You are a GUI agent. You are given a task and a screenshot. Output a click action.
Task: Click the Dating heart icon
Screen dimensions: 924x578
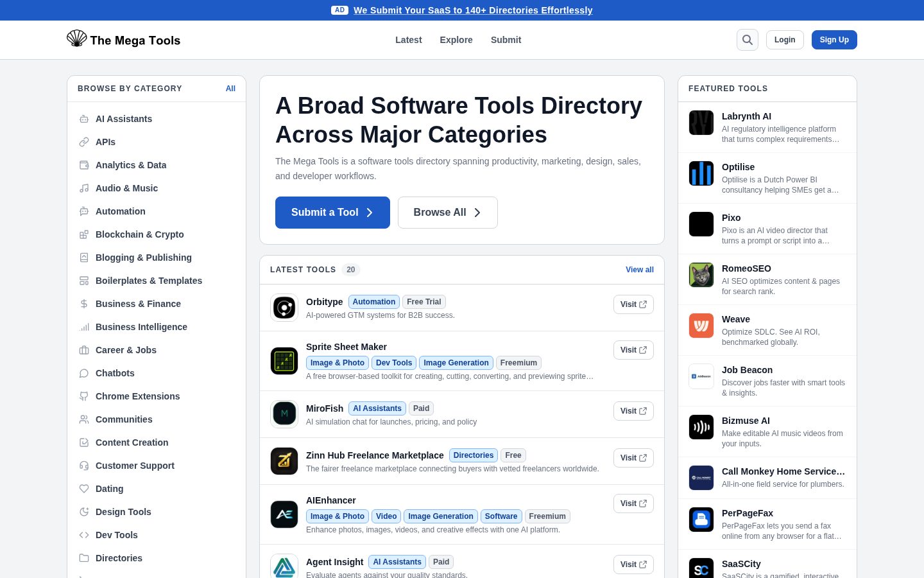pos(84,489)
